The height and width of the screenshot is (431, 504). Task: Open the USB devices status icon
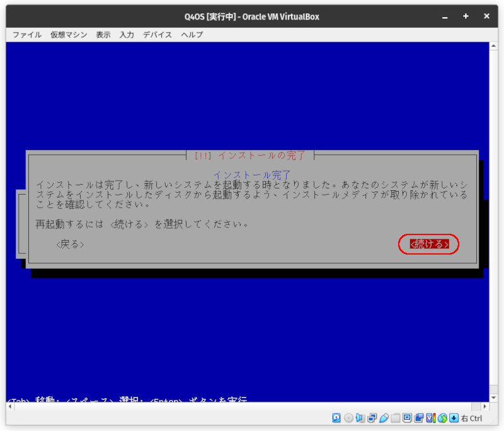pos(384,418)
